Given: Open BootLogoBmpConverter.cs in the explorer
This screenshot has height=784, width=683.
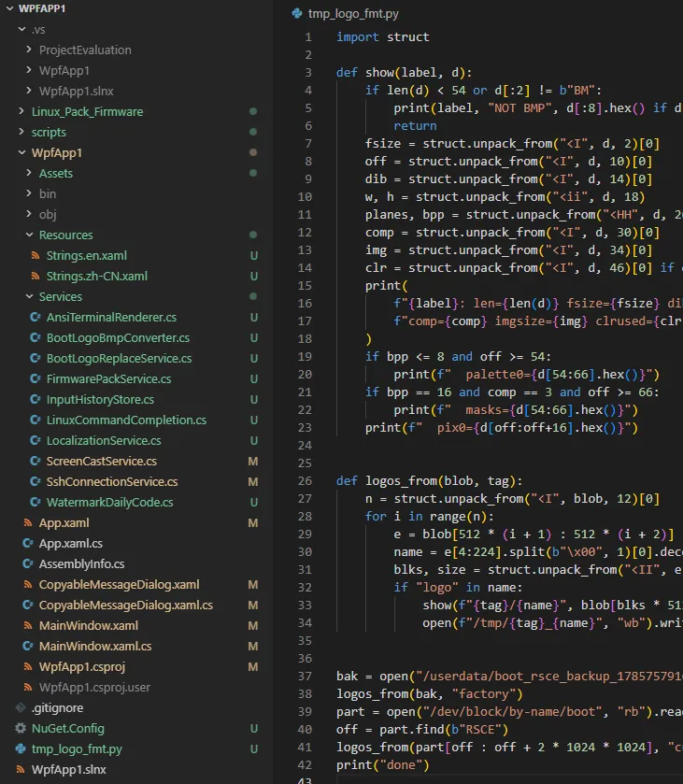Looking at the screenshot, I should pos(118,338).
